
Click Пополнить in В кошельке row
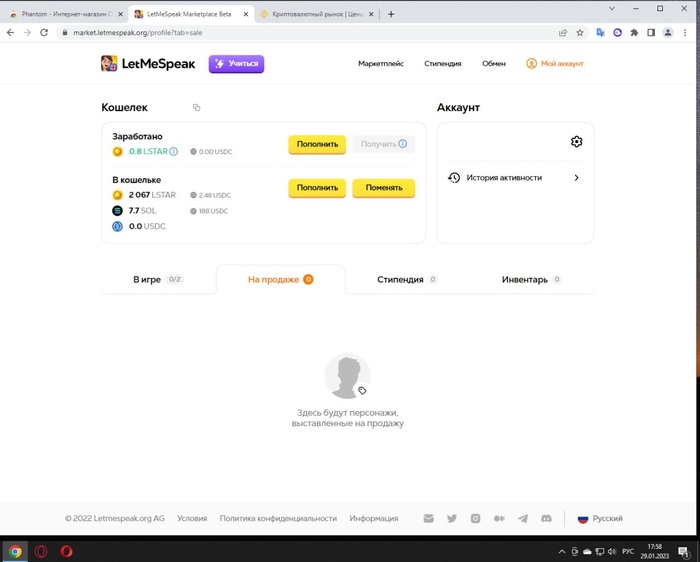pyautogui.click(x=317, y=188)
